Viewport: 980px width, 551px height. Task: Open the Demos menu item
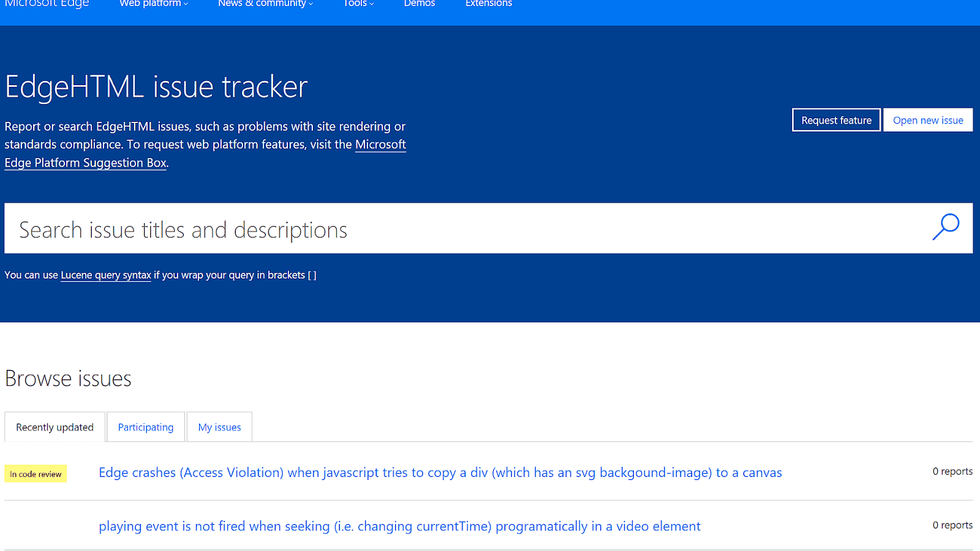pos(420,4)
